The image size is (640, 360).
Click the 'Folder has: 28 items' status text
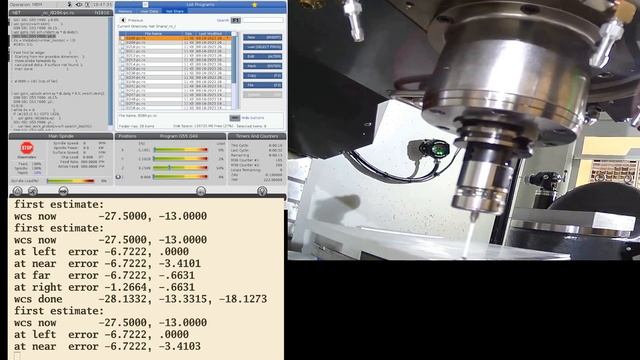click(136, 126)
